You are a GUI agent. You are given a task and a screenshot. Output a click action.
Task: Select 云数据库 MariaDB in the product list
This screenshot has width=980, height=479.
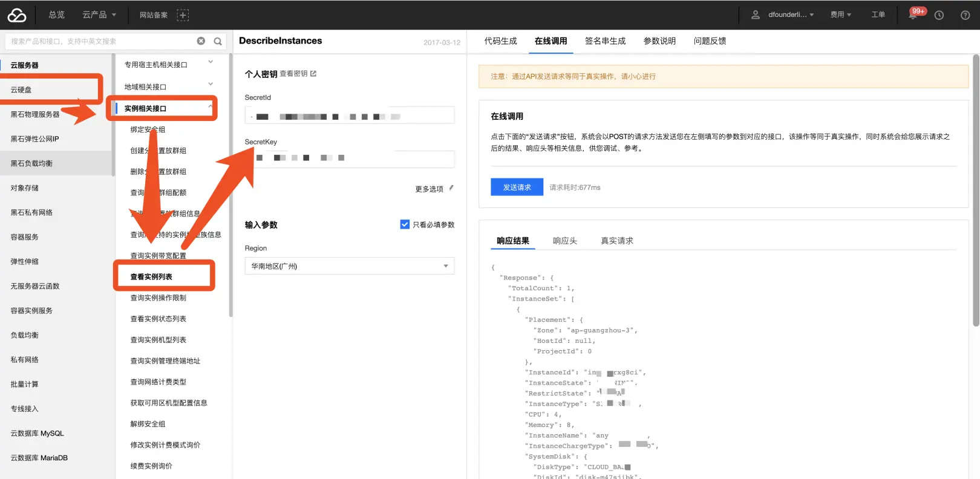click(x=39, y=458)
